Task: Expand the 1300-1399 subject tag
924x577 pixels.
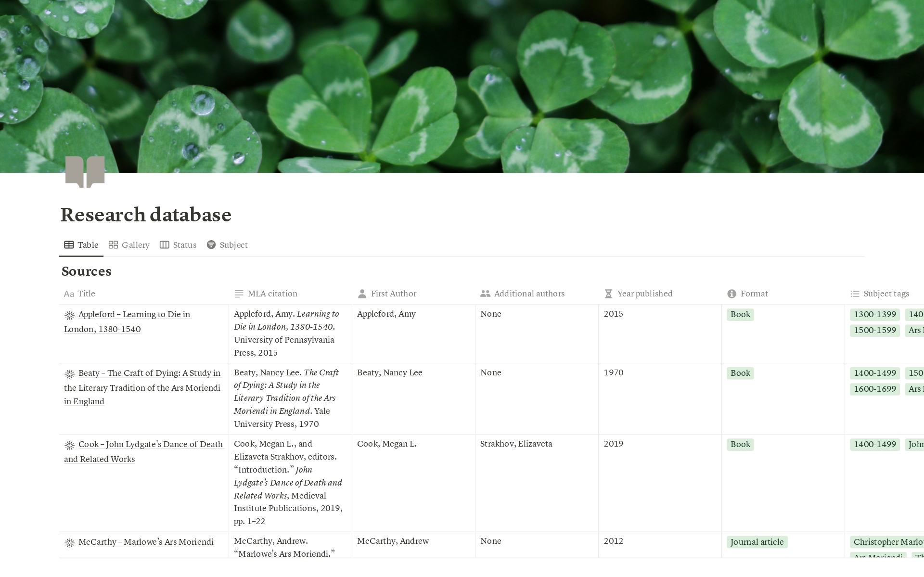Action: point(873,314)
